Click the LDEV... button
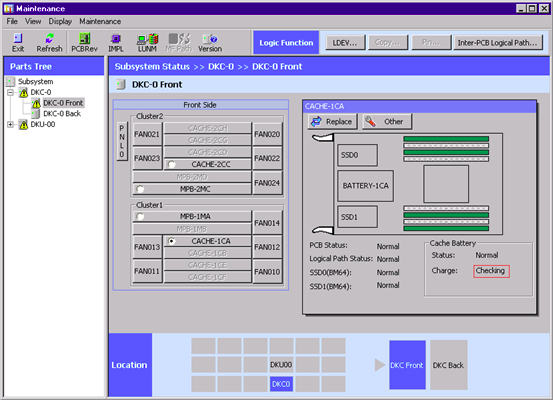 [345, 43]
